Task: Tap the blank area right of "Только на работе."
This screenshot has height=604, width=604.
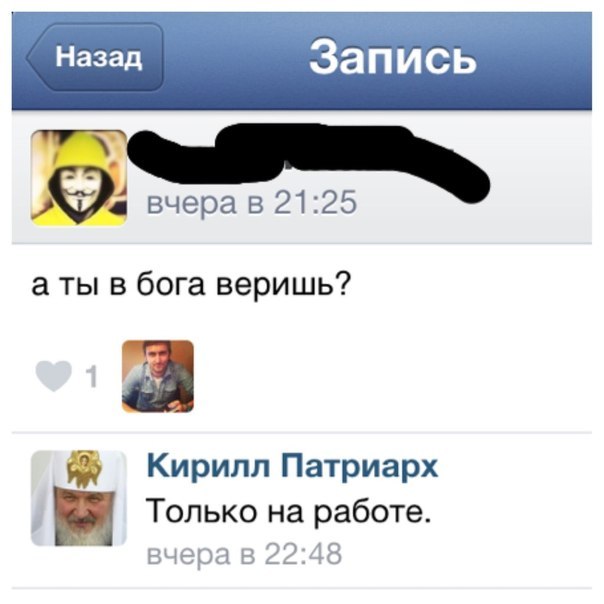Action: (x=512, y=512)
